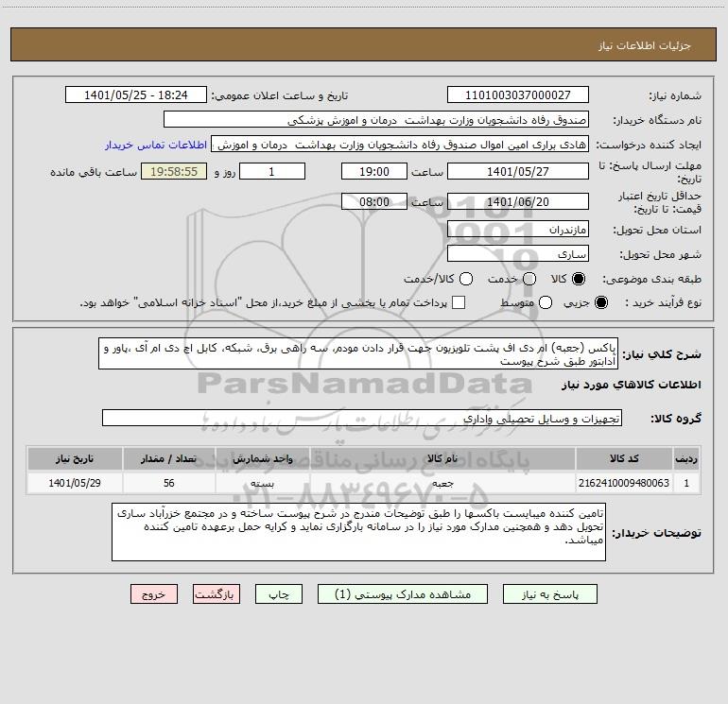Click the delivery city field ساری

pyautogui.click(x=518, y=254)
